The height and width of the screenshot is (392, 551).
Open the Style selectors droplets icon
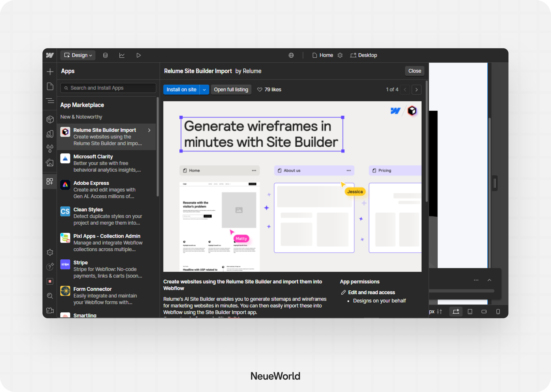[50, 148]
